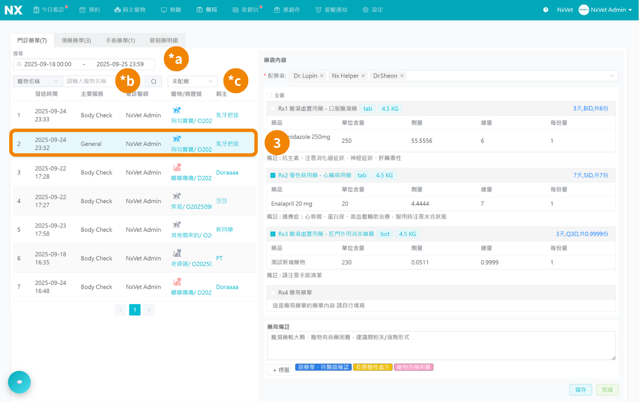The image size is (640, 403).
Task: Click the pink pharmacy note tag
Action: click(414, 367)
